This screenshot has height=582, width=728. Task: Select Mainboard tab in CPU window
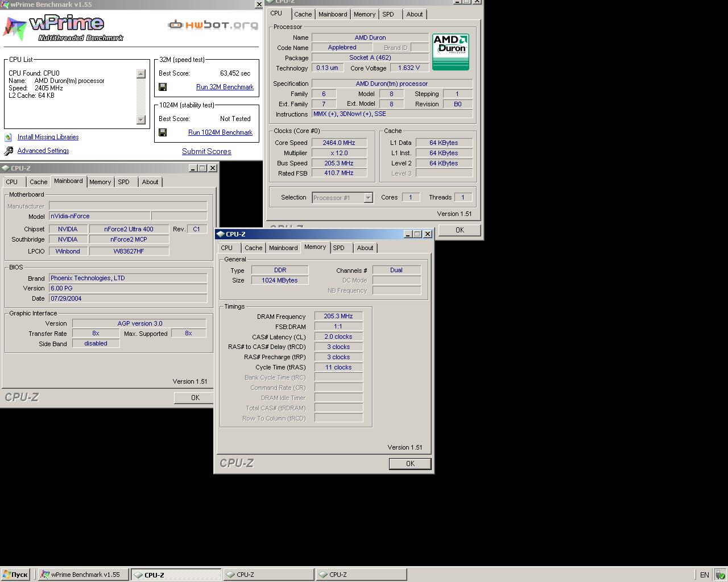coord(333,14)
